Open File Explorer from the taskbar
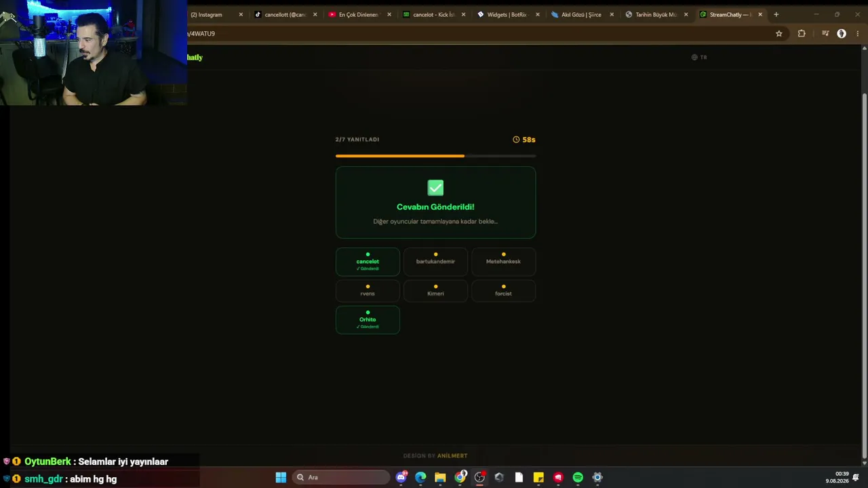The height and width of the screenshot is (488, 868). tap(440, 477)
